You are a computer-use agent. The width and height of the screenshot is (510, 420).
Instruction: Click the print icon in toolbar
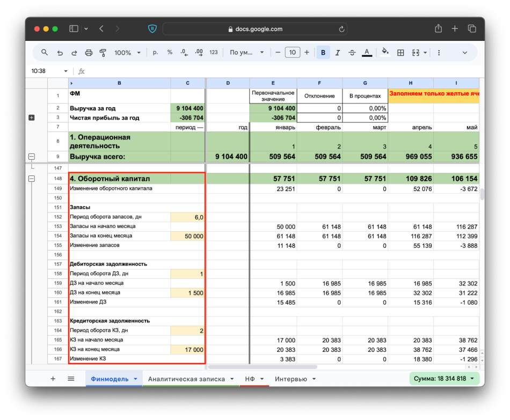pos(89,53)
